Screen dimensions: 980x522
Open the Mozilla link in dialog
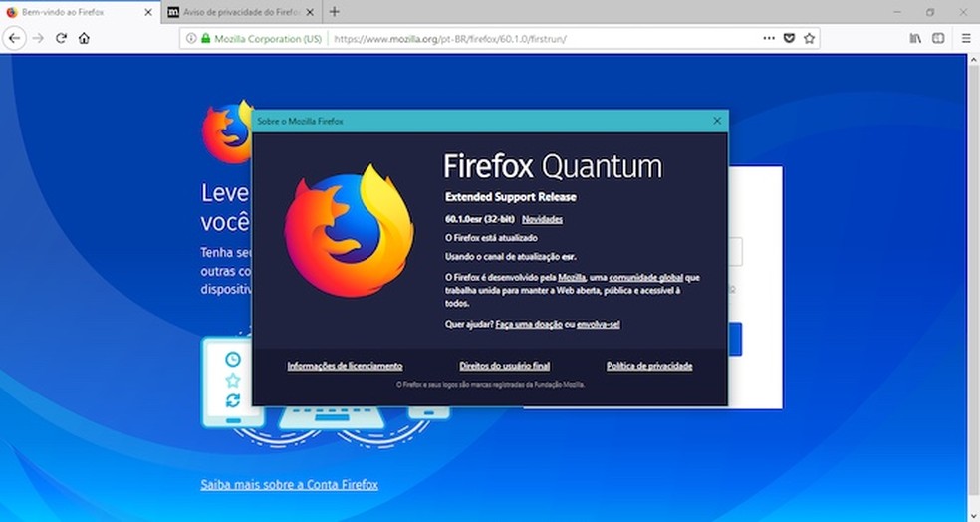[572, 278]
